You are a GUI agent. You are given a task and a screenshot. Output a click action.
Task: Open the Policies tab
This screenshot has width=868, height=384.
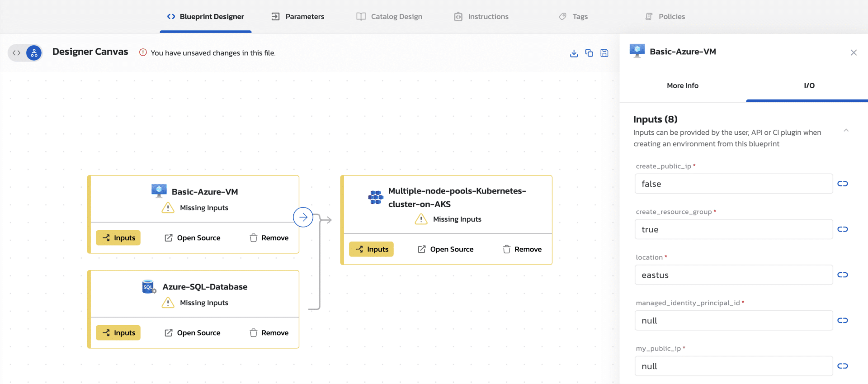(665, 17)
